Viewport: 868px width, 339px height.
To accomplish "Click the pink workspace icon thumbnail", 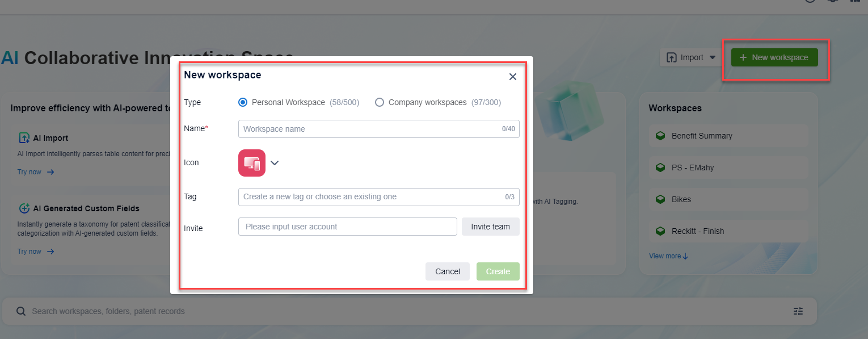I will (252, 163).
